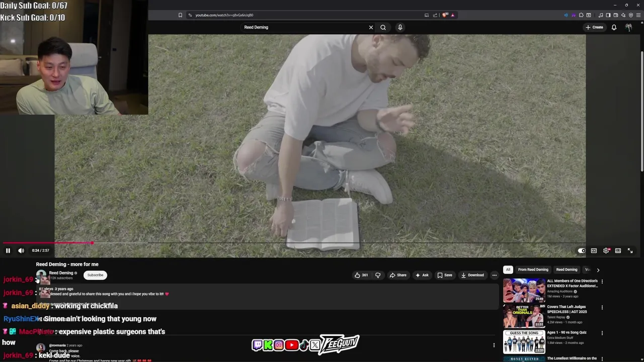
Task: Open the notifications bell
Action: [x=614, y=27]
